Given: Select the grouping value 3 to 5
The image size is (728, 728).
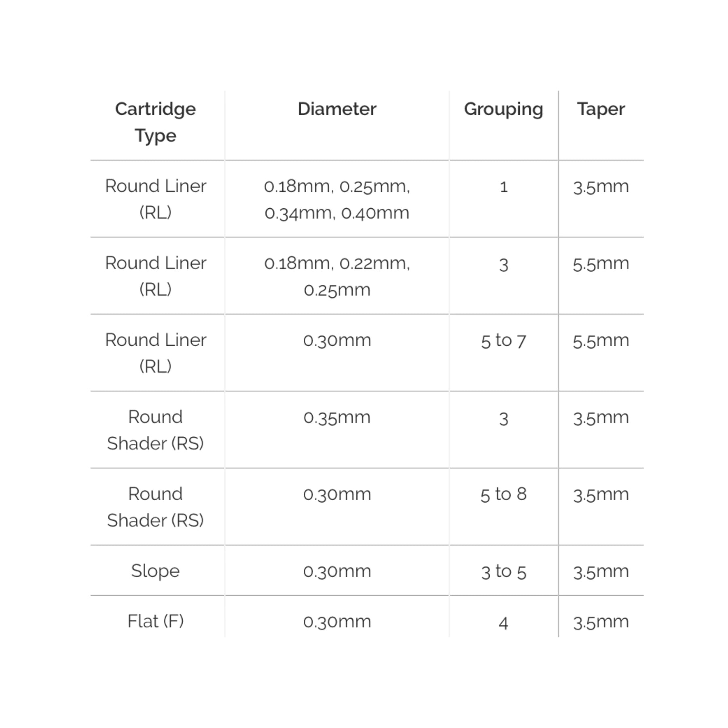Looking at the screenshot, I should pyautogui.click(x=503, y=571).
